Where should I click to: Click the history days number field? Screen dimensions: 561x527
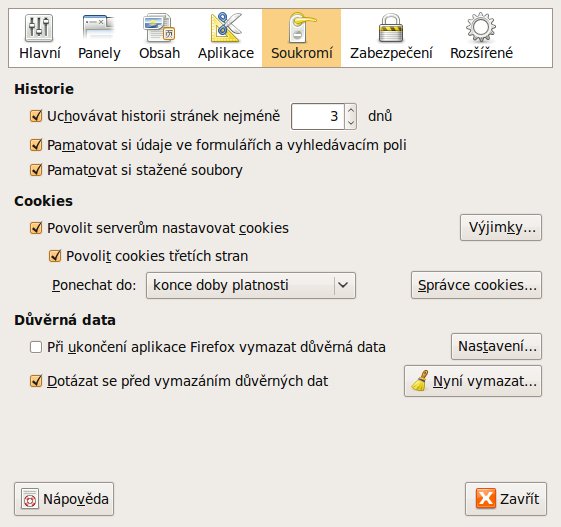pos(318,116)
